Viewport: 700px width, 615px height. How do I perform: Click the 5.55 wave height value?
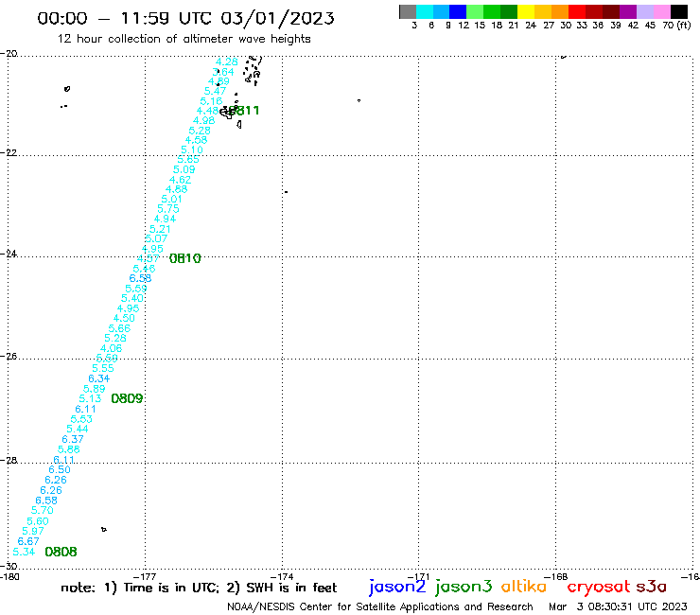[103, 368]
